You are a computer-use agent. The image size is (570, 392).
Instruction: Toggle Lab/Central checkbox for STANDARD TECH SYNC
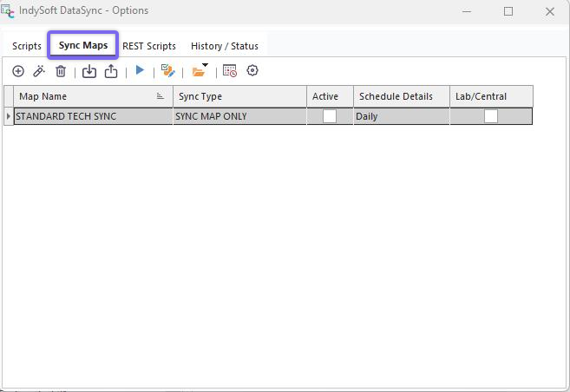click(x=491, y=116)
